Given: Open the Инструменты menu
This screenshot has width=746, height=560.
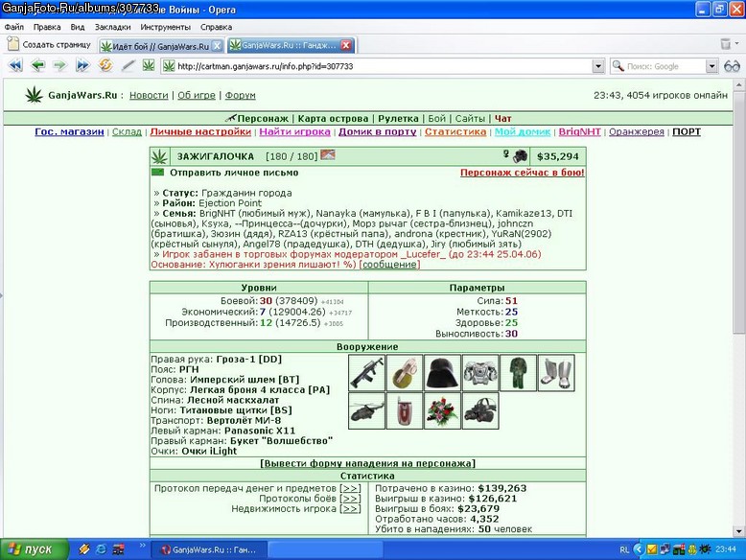Looking at the screenshot, I should 166,27.
